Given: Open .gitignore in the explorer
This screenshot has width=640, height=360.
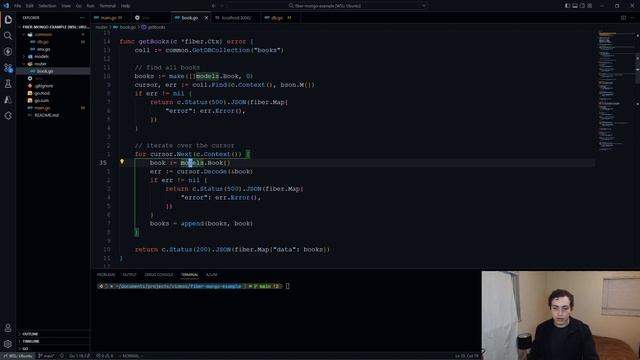Looking at the screenshot, I should point(53,86).
